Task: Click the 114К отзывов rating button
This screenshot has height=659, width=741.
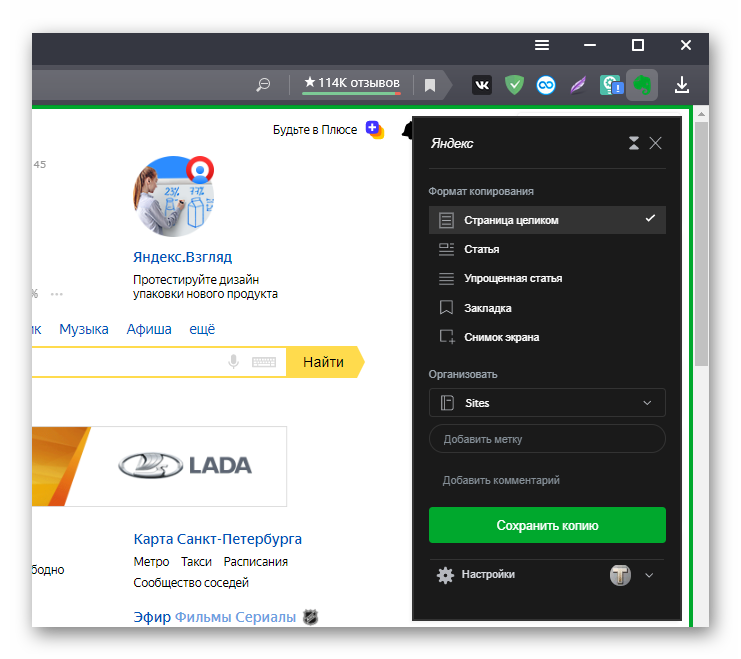Action: tap(352, 84)
